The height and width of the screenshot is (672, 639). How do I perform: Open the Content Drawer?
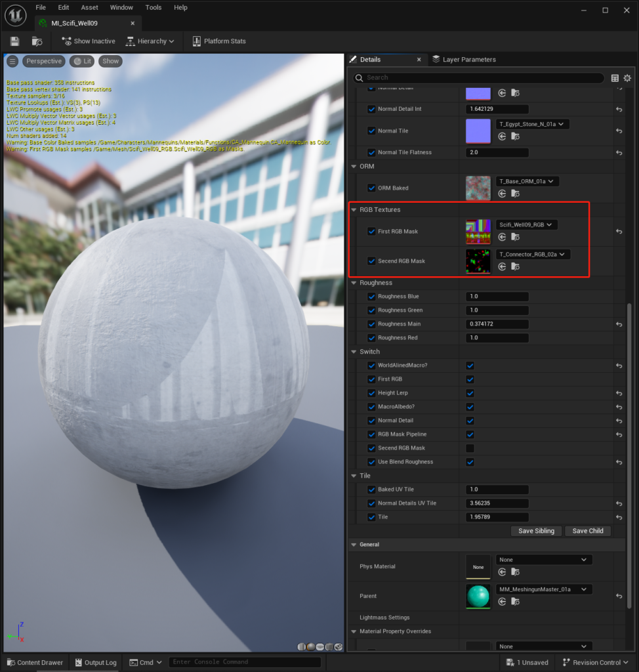(35, 663)
